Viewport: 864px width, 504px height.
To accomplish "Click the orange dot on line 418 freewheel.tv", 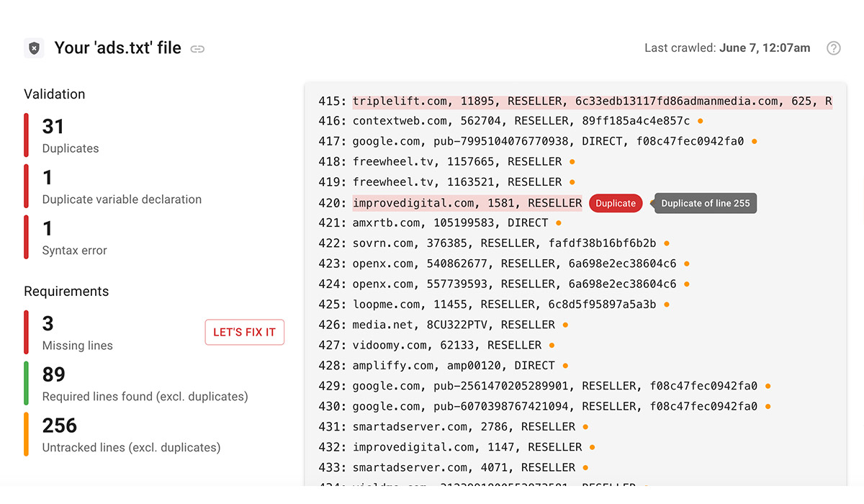I will [572, 162].
